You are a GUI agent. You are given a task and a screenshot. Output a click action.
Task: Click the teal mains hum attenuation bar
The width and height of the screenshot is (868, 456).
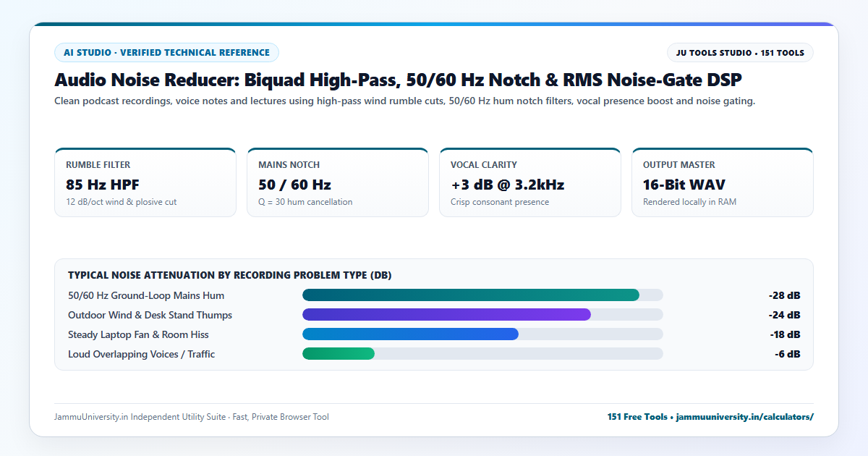471,295
